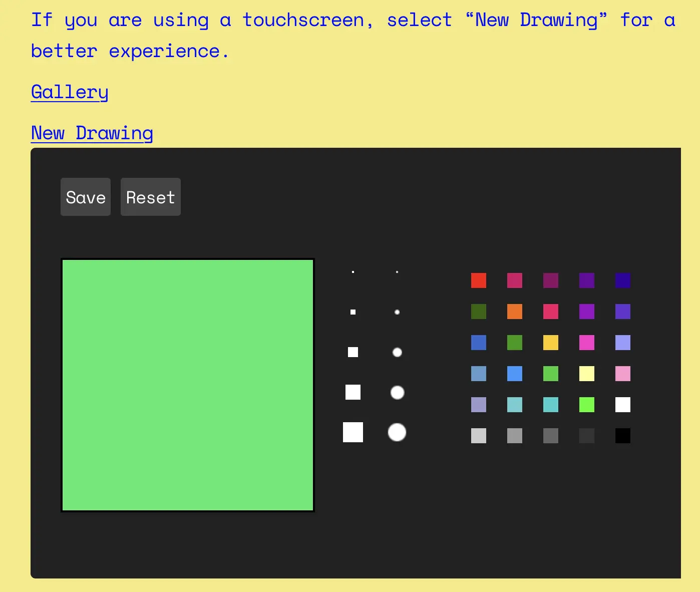Start a New Drawing

point(92,133)
